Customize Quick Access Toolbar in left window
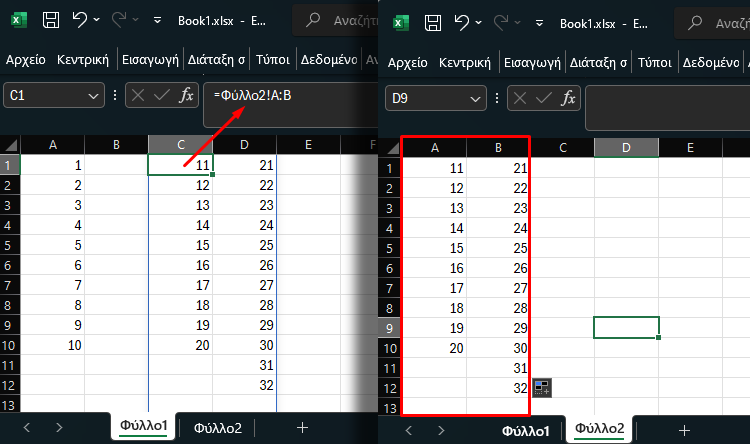750x444 pixels. (157, 20)
